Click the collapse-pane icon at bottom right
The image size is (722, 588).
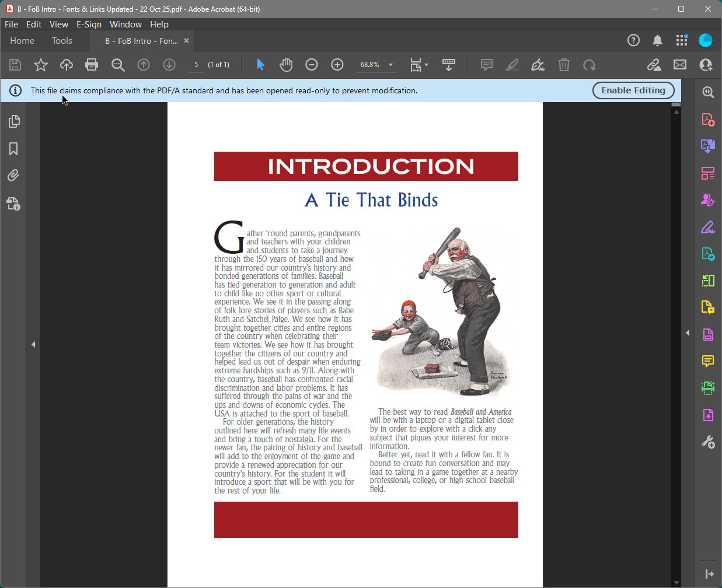(x=709, y=574)
